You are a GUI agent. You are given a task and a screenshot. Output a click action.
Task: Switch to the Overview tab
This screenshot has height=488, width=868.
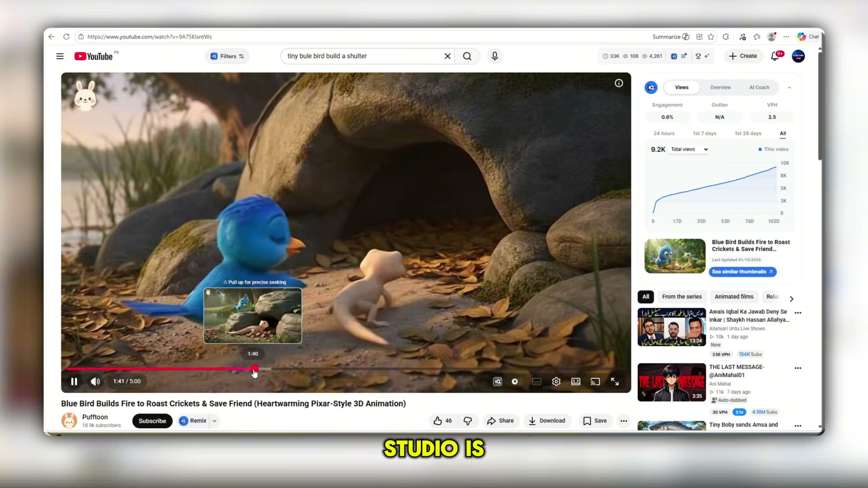720,88
